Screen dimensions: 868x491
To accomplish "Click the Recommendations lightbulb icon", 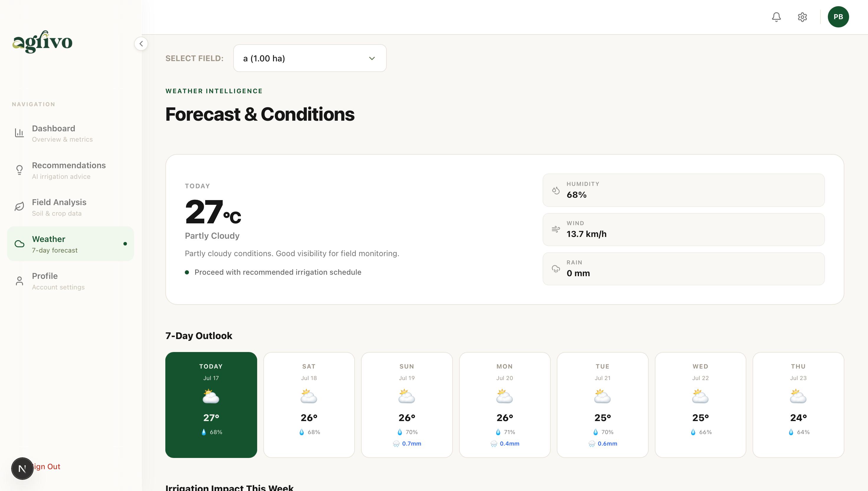I will point(19,170).
